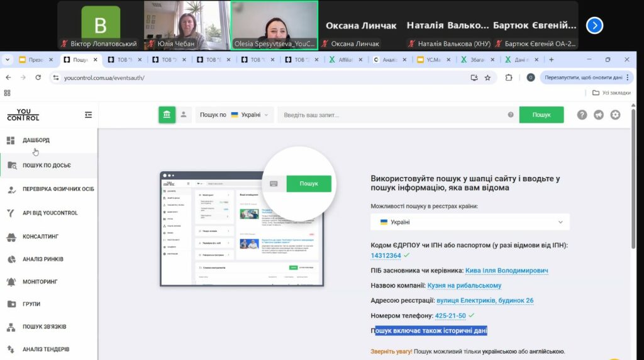
Task: Click green Пошук search button
Action: [541, 115]
